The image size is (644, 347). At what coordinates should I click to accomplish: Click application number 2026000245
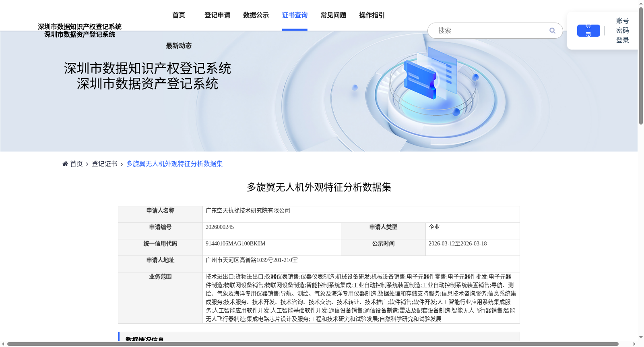[220, 227]
